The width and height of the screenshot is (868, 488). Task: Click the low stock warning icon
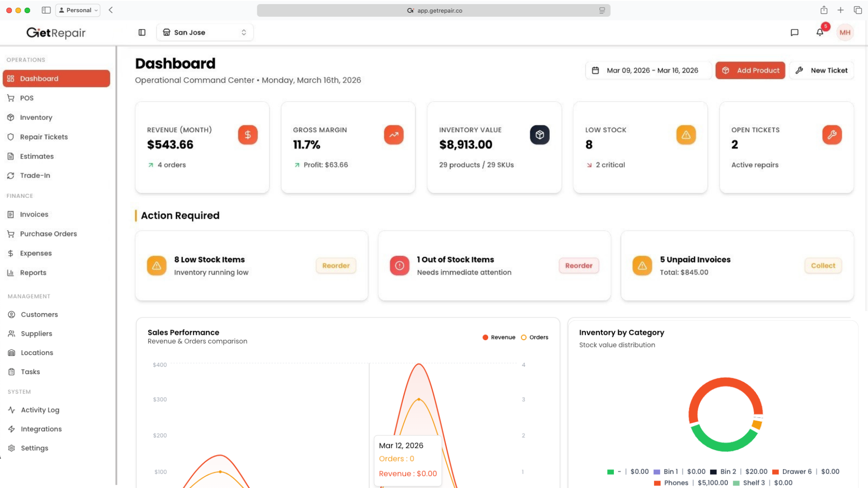[x=685, y=135]
